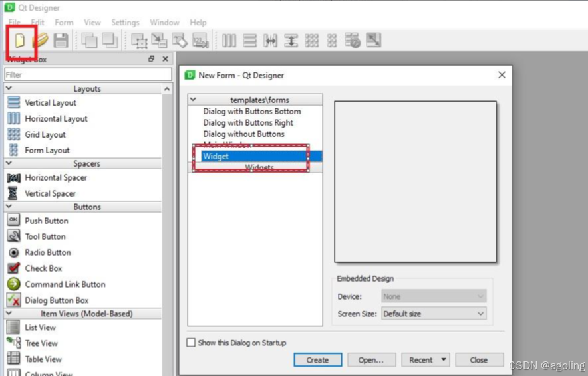The image size is (588, 376).
Task: Select the Edit Widgets mode icon
Action: [139, 41]
